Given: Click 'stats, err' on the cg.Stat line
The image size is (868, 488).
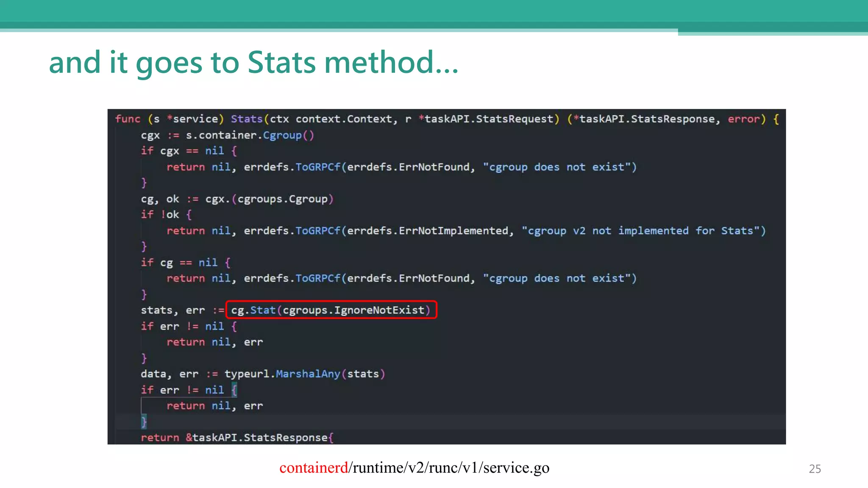Looking at the screenshot, I should (x=173, y=311).
